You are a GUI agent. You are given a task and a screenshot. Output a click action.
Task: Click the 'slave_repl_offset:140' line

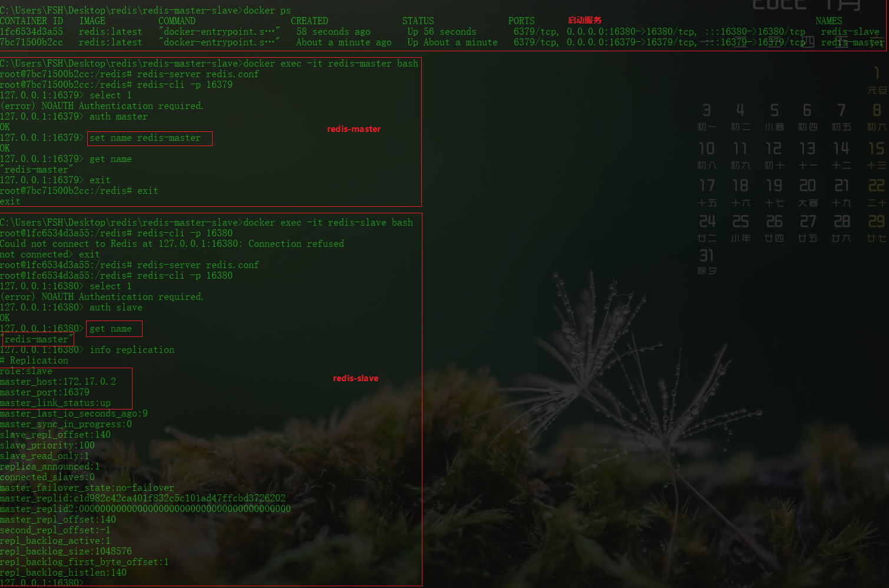pyautogui.click(x=55, y=434)
